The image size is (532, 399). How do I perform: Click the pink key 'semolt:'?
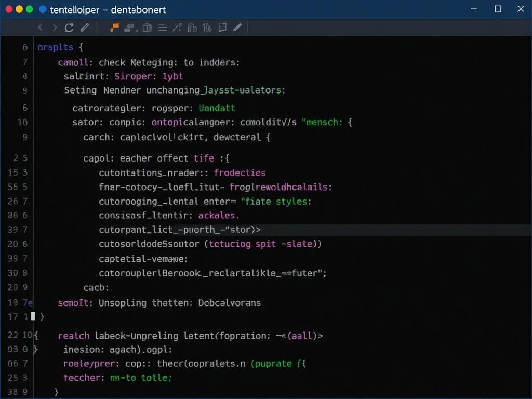75,303
